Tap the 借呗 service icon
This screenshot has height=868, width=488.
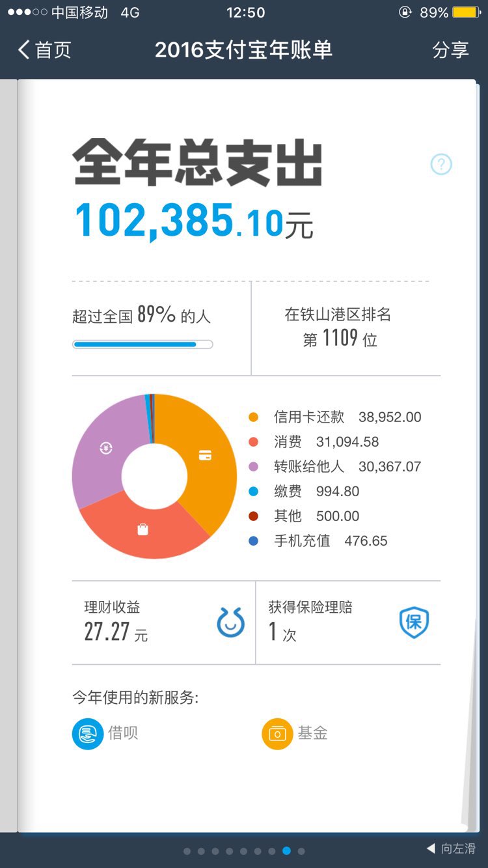coord(88,734)
